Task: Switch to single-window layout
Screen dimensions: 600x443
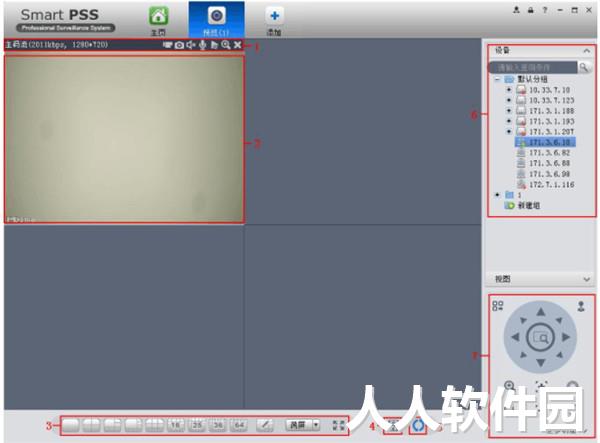Action: click(70, 425)
